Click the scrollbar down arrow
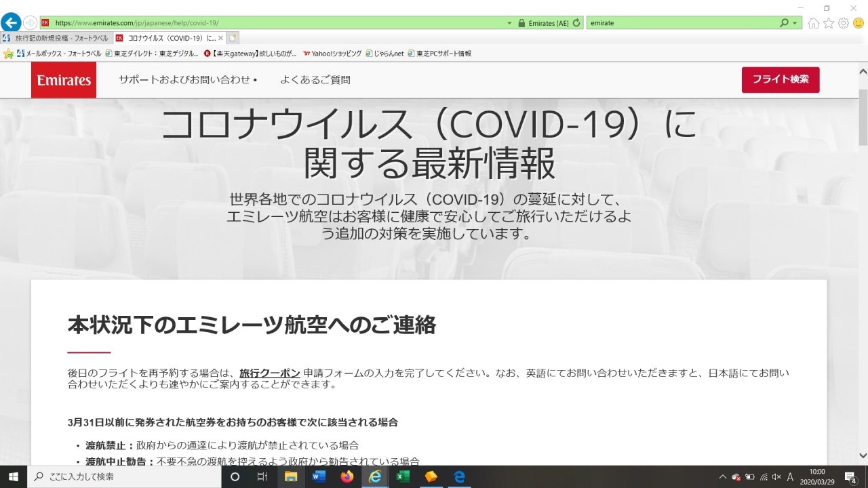This screenshot has height=488, width=868. click(863, 456)
